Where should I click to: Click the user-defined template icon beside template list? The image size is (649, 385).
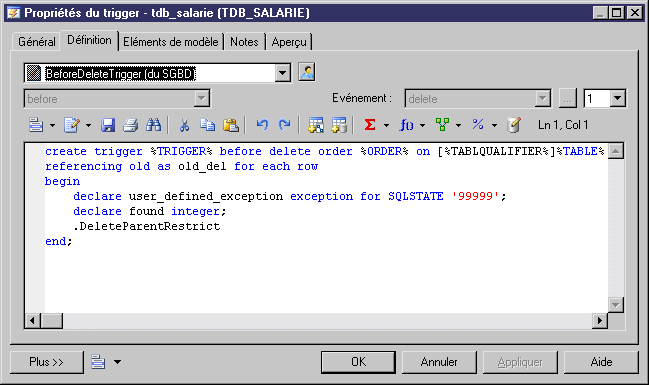click(307, 72)
